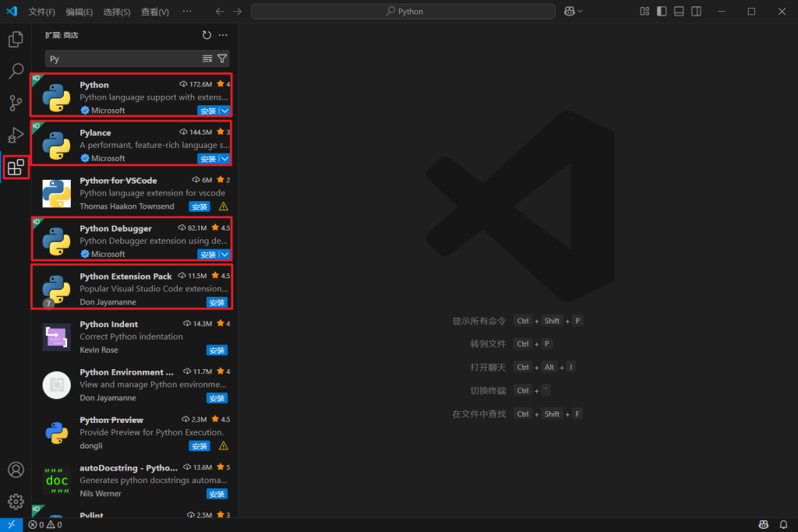Screen dimensions: 798x532
Task: Open the Pylint extension row
Action: pos(135,513)
